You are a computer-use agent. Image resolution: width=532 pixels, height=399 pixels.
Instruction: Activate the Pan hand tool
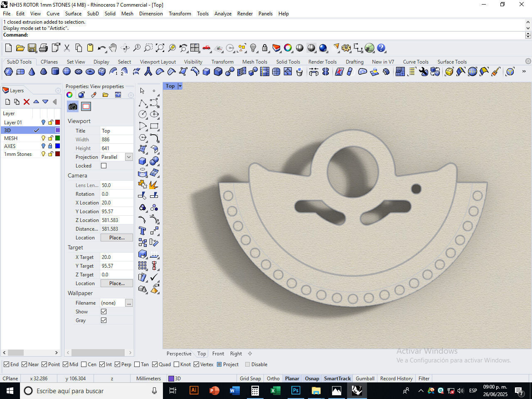coord(113,48)
